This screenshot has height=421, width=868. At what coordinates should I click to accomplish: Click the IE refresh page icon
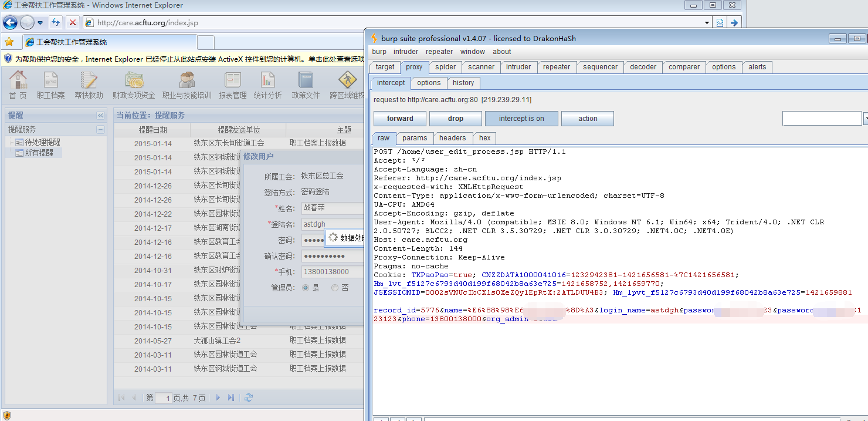click(x=56, y=22)
